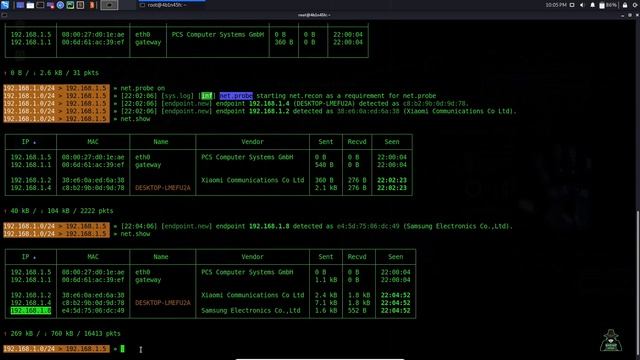Click the 'net.probe on' command text

click(x=142, y=88)
